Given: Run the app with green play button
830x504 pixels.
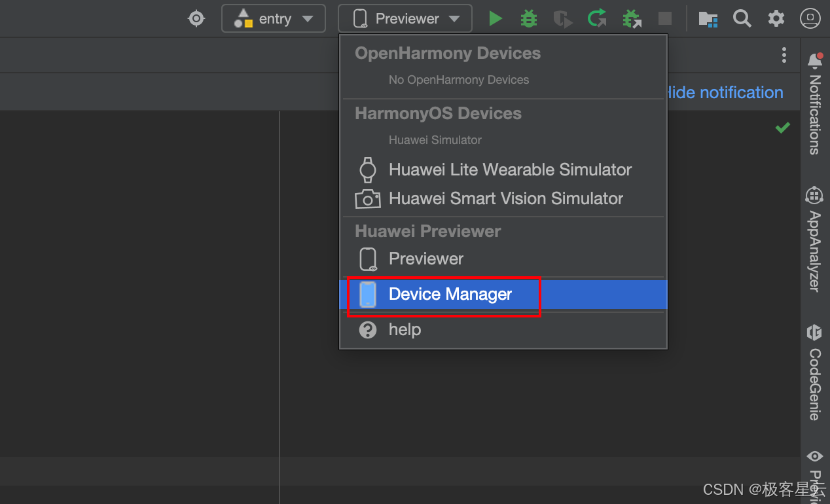Looking at the screenshot, I should click(496, 18).
